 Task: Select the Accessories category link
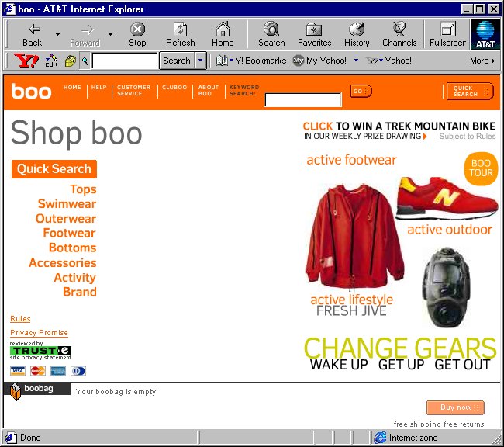coord(63,263)
